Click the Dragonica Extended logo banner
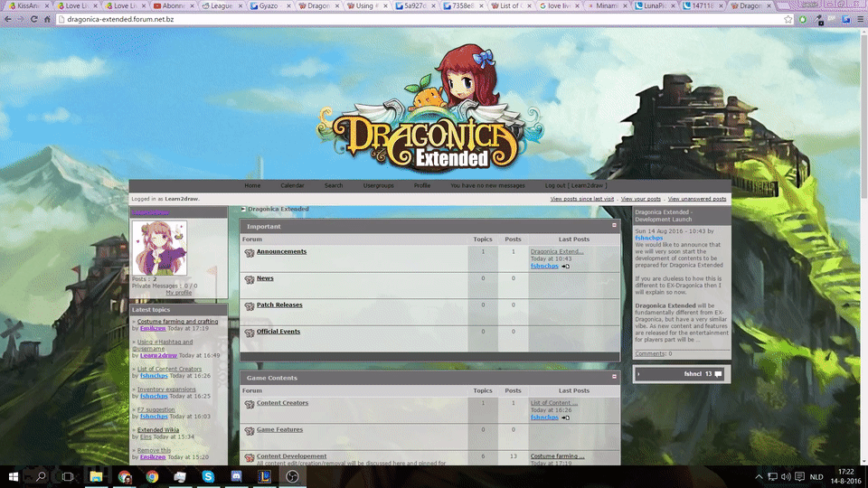868x488 pixels. 430,109
